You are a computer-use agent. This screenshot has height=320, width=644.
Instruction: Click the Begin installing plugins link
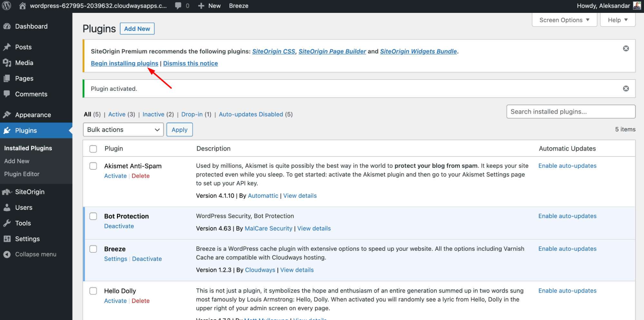pos(124,63)
